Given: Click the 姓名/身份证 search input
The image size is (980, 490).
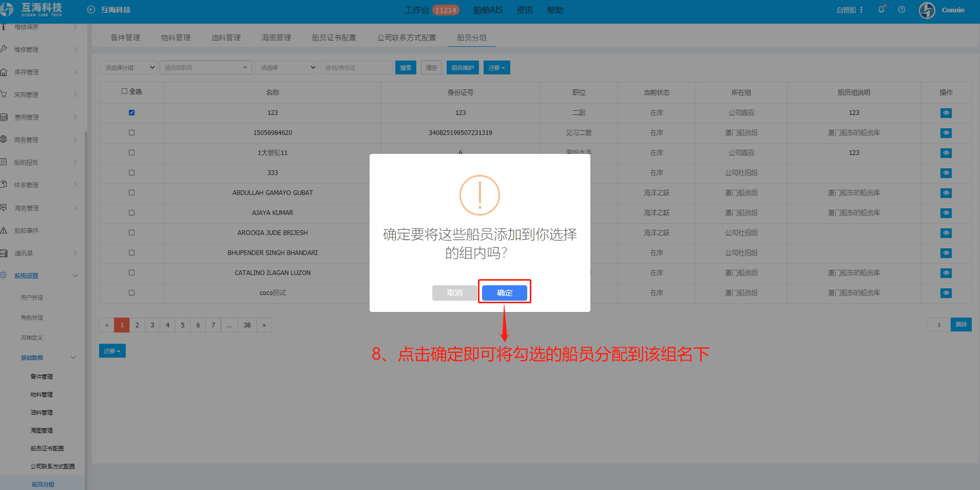Looking at the screenshot, I should (356, 68).
